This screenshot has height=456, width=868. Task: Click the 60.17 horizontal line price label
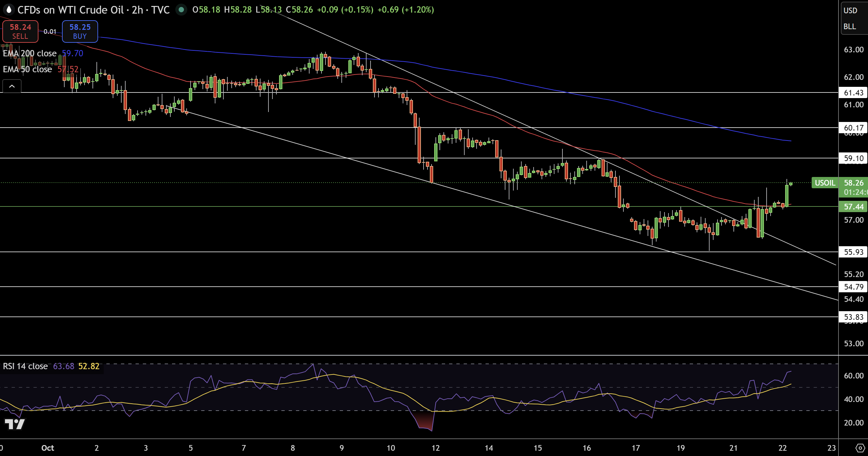853,128
